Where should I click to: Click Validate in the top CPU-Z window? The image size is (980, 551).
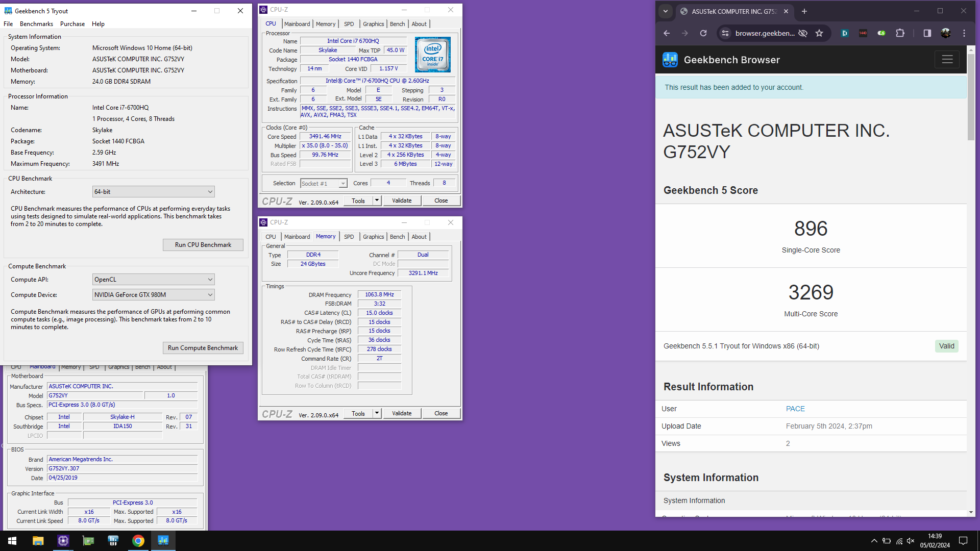[402, 201]
